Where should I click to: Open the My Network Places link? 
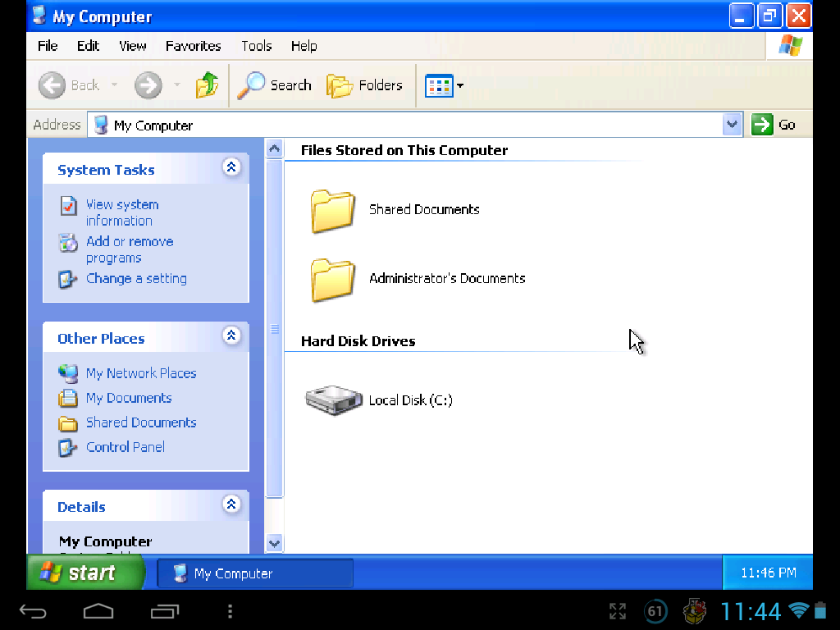click(x=141, y=373)
